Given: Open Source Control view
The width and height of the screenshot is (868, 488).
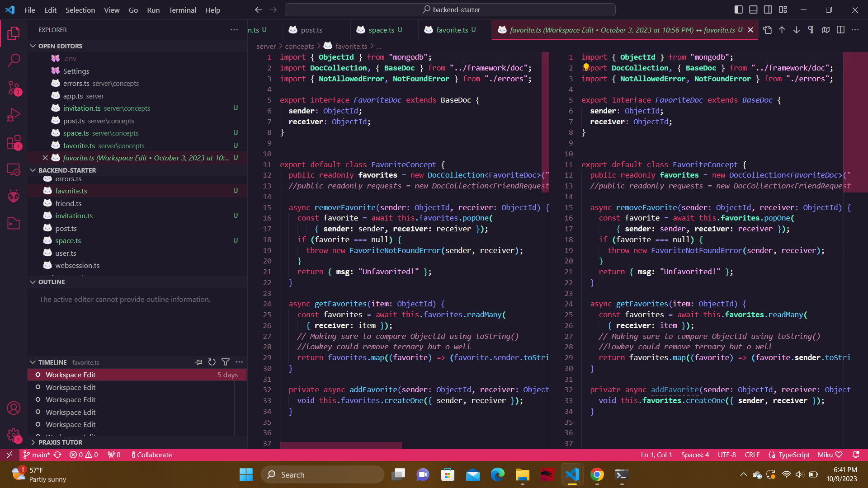Looking at the screenshot, I should [14, 88].
